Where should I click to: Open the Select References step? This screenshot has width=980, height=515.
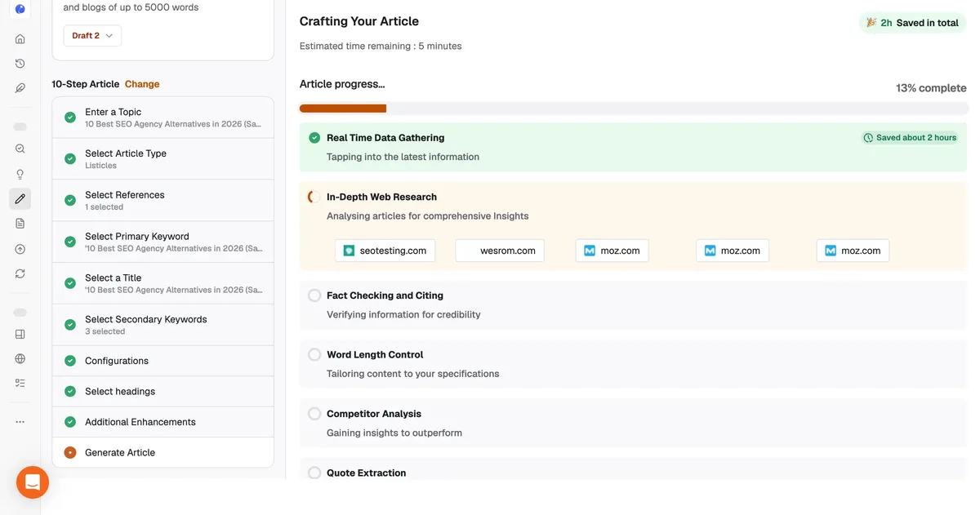(163, 201)
